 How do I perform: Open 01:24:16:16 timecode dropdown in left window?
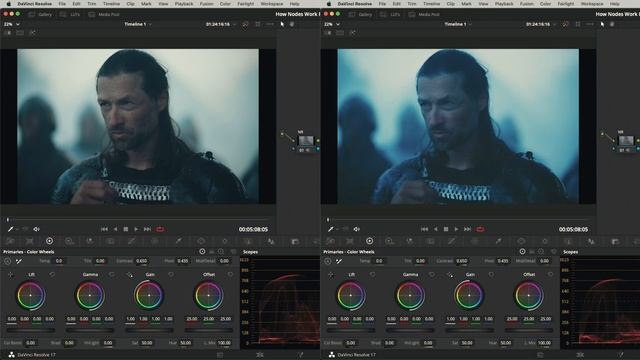point(221,24)
